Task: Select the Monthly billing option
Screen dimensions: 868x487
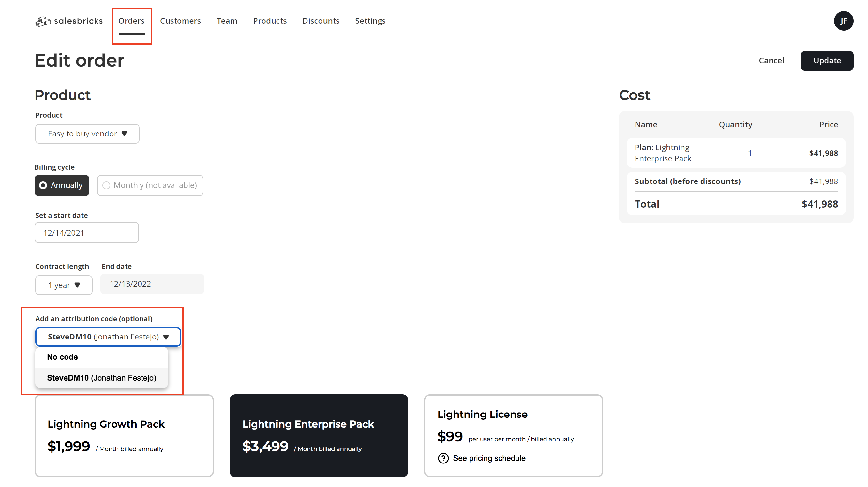Action: click(x=150, y=185)
